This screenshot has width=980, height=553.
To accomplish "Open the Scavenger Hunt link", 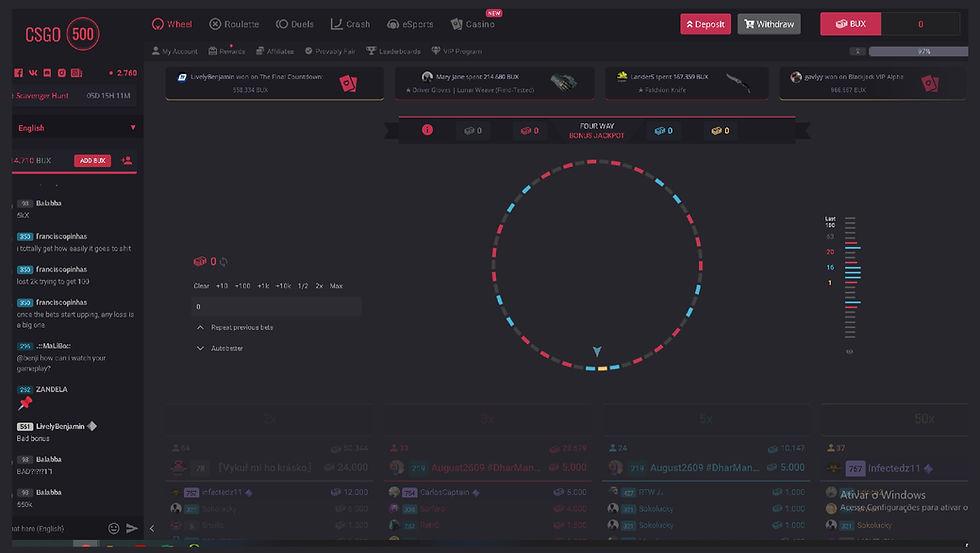I will coord(42,96).
